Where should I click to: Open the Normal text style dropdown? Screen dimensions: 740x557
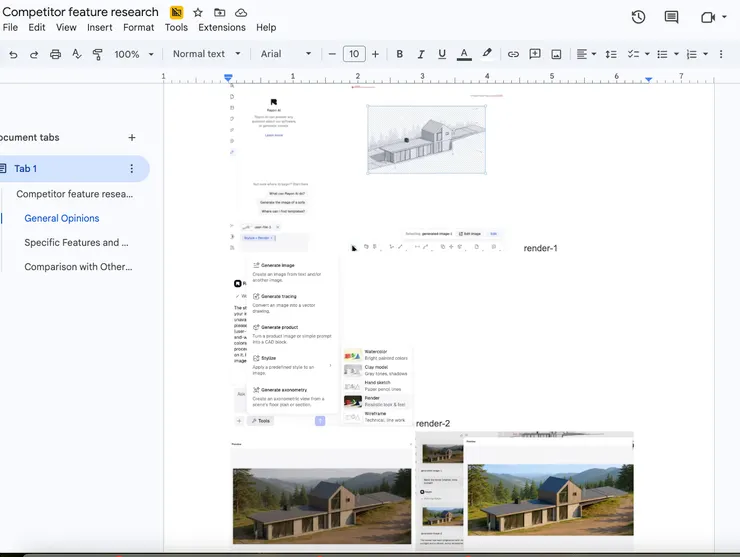click(x=207, y=54)
